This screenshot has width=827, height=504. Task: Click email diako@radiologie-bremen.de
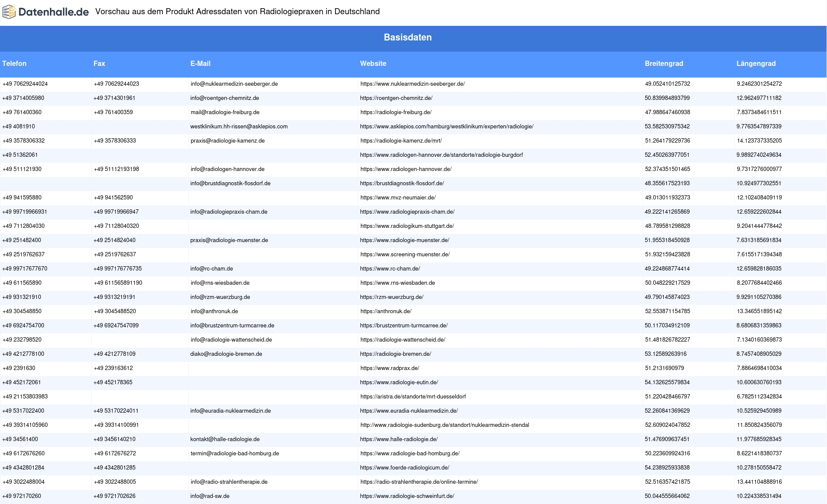coord(226,354)
